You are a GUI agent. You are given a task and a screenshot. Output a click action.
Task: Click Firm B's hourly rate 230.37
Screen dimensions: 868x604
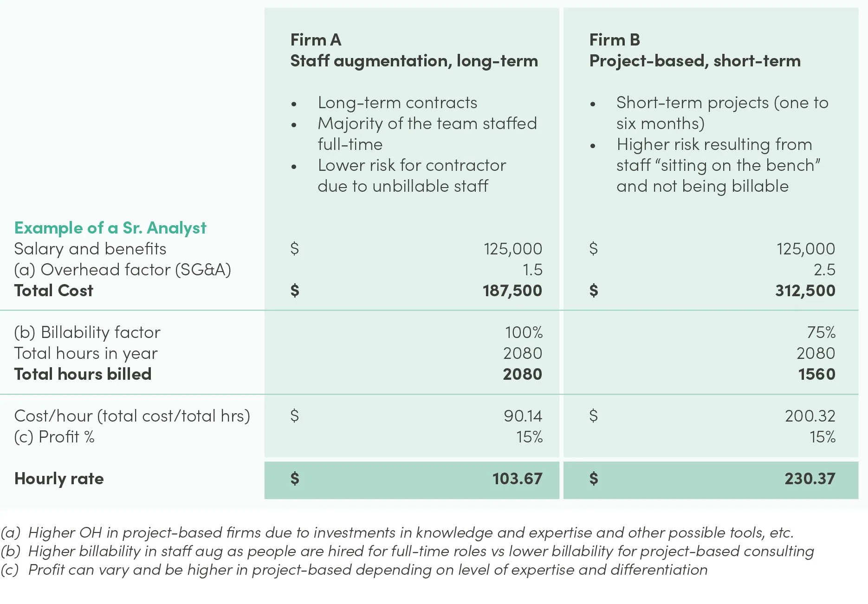coord(810,479)
